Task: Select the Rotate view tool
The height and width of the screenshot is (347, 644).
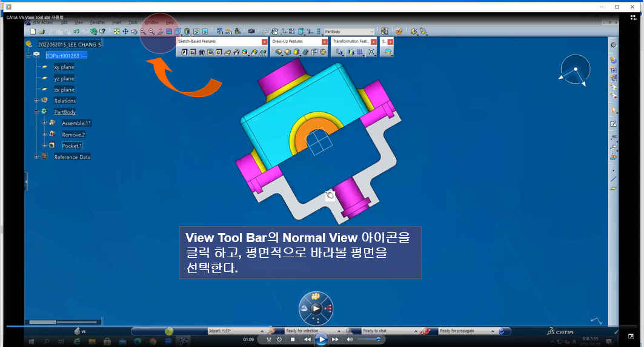Action: (134, 32)
